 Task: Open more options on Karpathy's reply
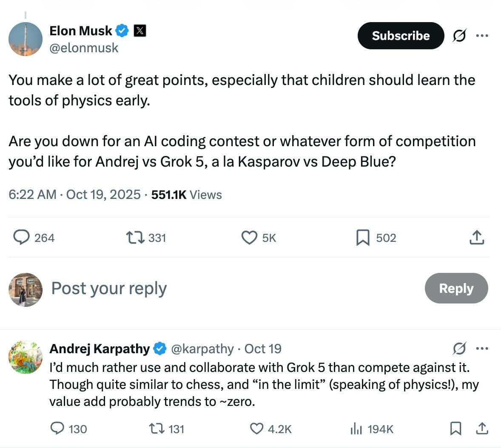(x=482, y=349)
